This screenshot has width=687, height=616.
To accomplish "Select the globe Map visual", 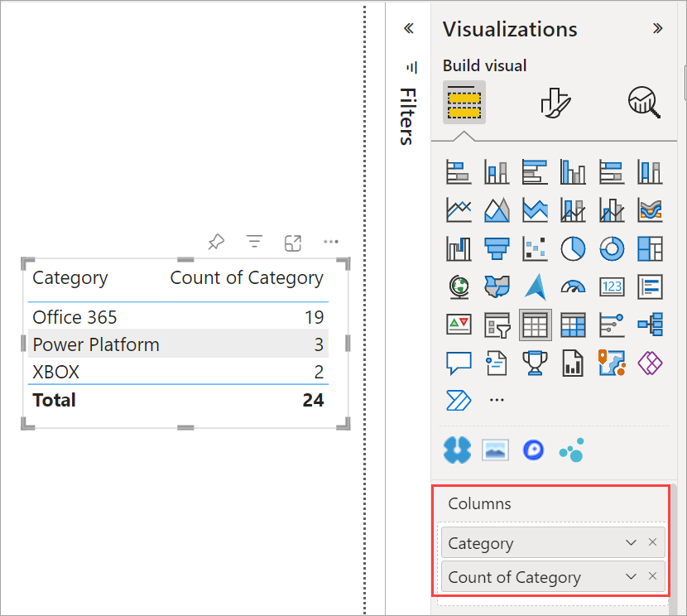I will click(459, 287).
